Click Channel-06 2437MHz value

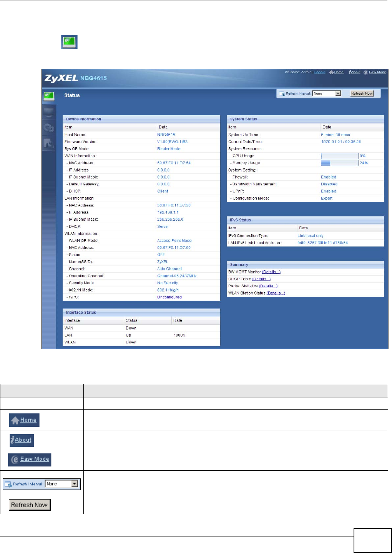click(177, 276)
